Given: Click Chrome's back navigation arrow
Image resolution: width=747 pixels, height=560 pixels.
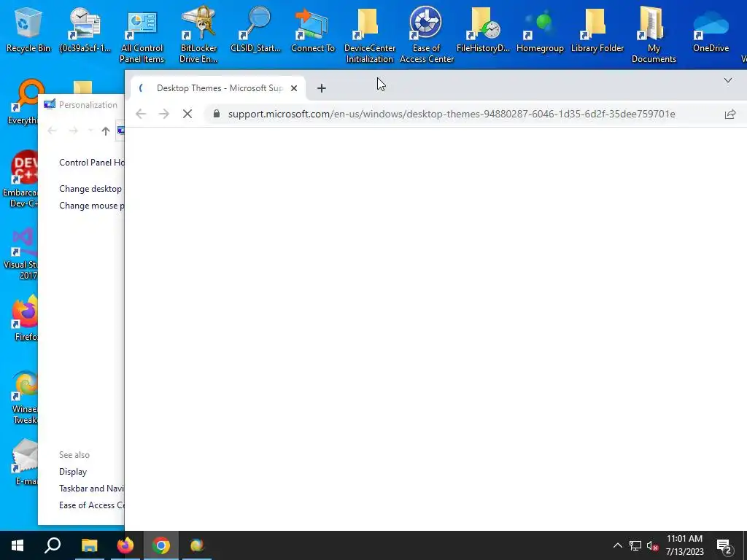Looking at the screenshot, I should coord(141,114).
